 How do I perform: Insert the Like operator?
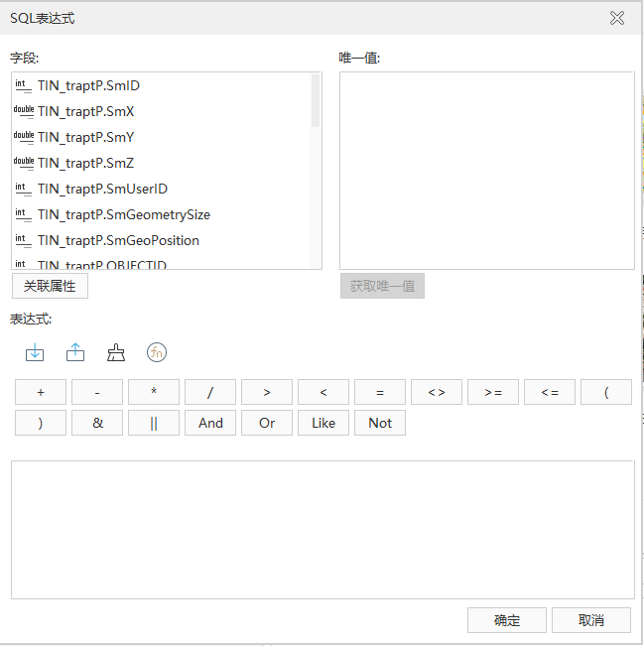(x=323, y=423)
